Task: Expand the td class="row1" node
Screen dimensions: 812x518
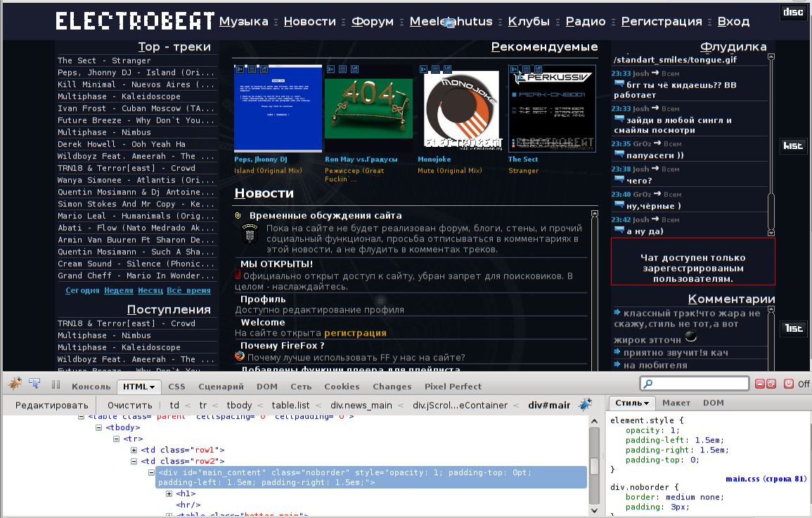Action: click(134, 450)
